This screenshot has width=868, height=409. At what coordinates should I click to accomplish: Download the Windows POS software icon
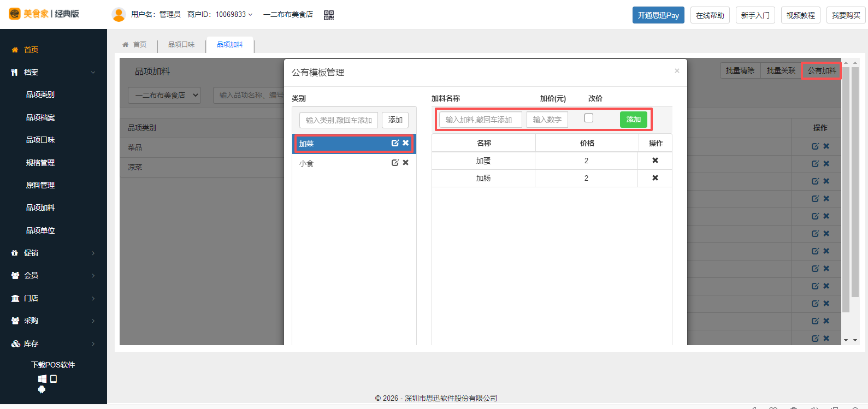(42, 378)
